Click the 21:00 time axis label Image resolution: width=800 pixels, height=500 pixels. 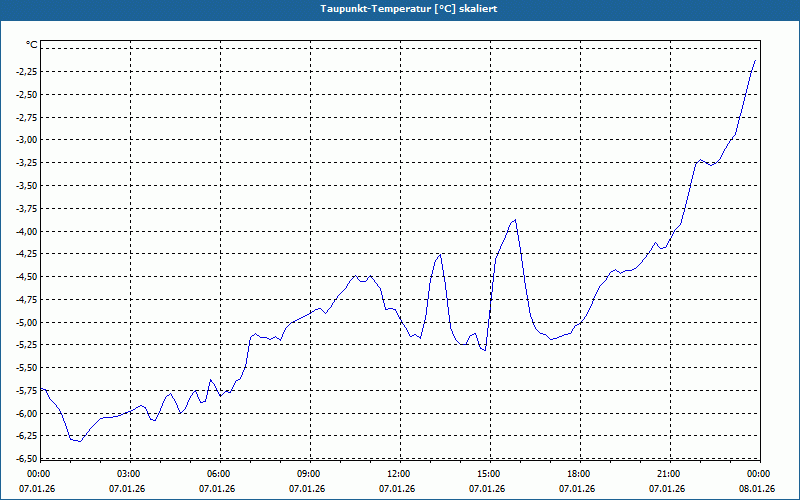point(670,474)
